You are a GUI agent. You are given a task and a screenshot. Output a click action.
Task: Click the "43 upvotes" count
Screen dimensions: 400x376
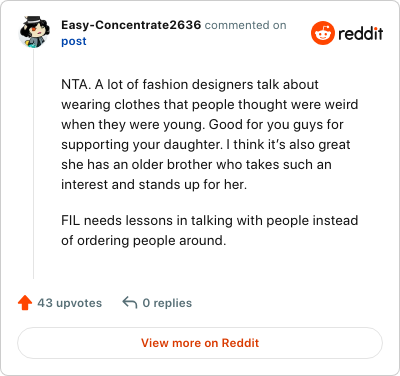tap(70, 303)
